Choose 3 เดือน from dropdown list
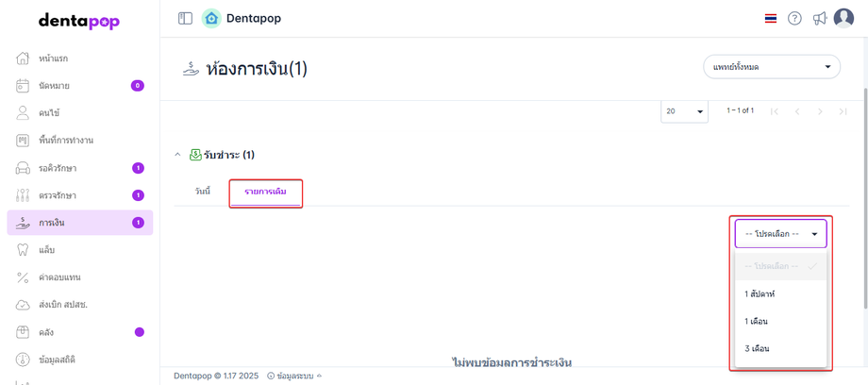Screen dimensions: 868x385 point(757,349)
